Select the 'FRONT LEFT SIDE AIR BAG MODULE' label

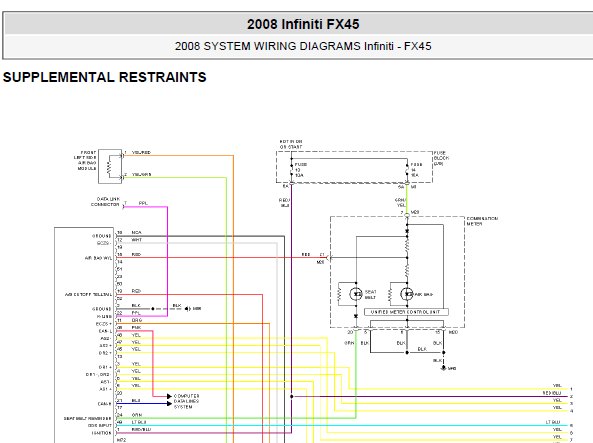tap(85, 160)
